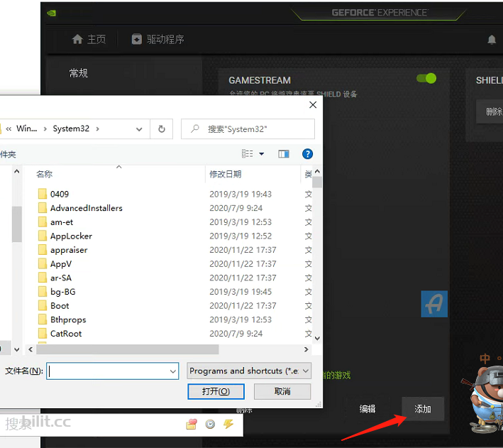Close the file open dialog
Viewport: 503px width, 448px height.
313,105
